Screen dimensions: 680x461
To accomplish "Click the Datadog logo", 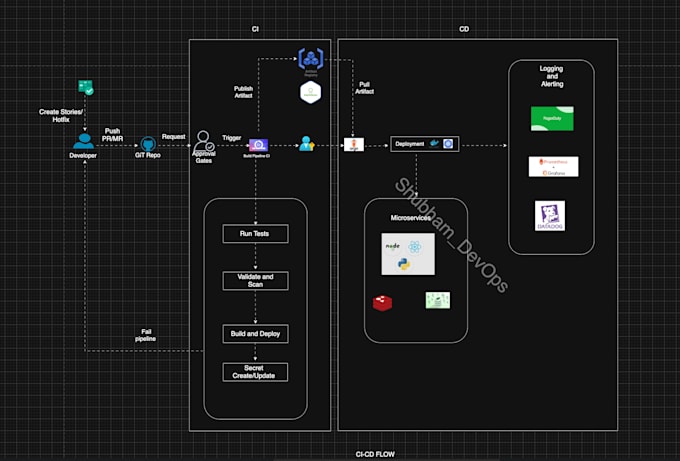I will tap(550, 216).
